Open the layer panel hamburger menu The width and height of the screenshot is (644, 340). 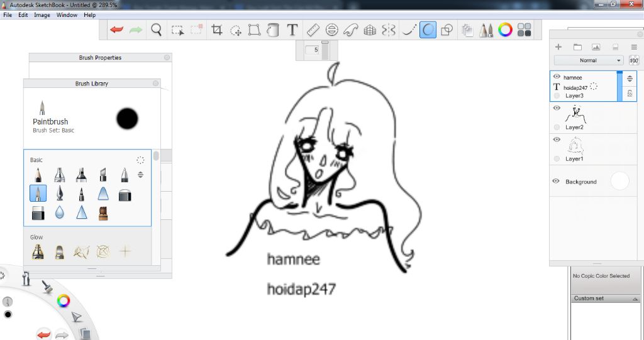[634, 47]
